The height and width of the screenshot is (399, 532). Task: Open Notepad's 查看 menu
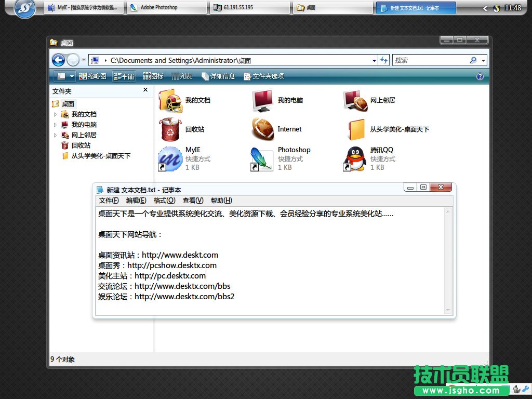click(194, 200)
